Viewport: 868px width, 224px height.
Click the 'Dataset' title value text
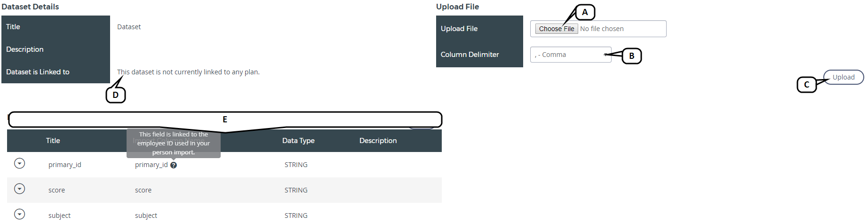[129, 27]
